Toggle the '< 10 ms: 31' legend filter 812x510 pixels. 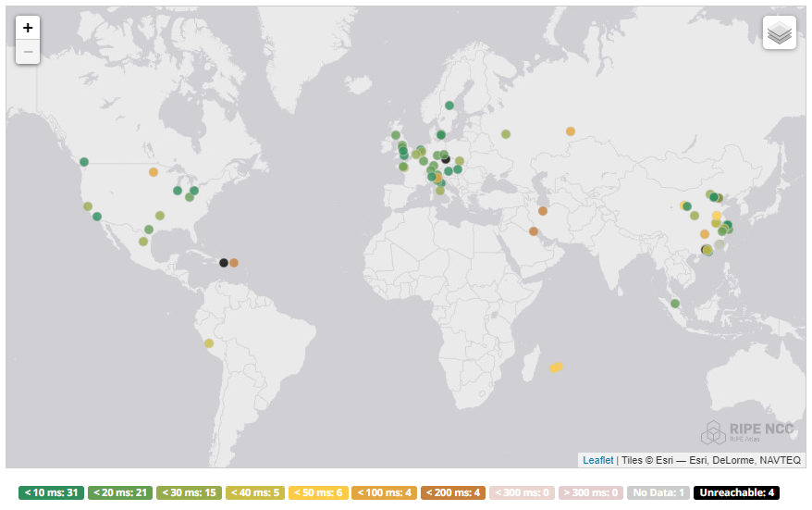[x=51, y=492]
